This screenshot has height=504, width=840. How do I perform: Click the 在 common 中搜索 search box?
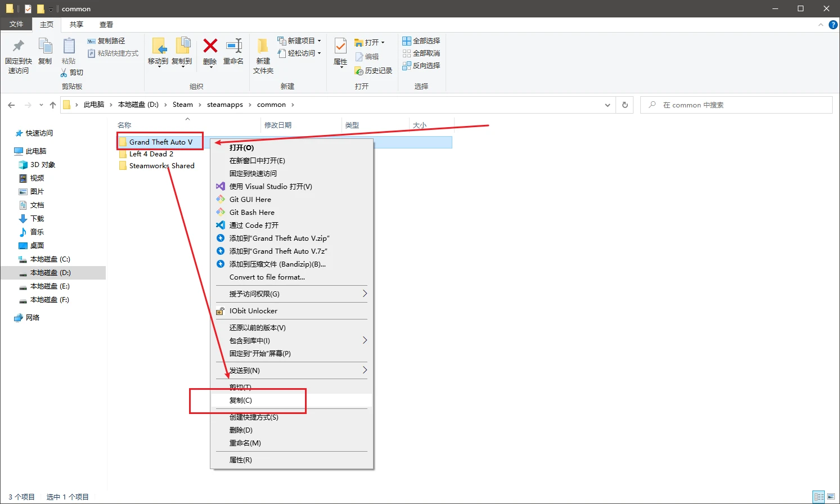click(736, 105)
